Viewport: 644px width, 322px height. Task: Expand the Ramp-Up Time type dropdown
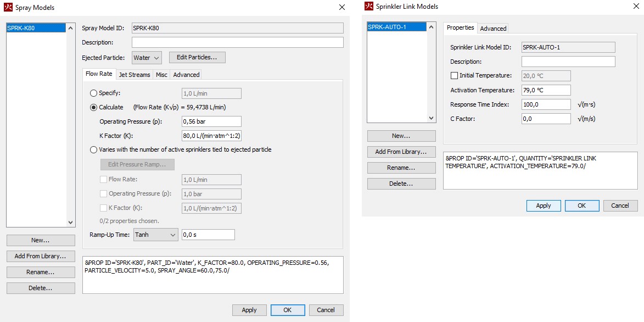point(155,235)
